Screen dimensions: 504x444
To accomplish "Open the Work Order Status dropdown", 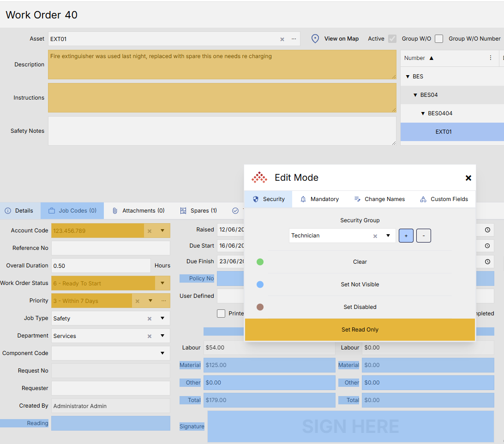I will (x=162, y=283).
